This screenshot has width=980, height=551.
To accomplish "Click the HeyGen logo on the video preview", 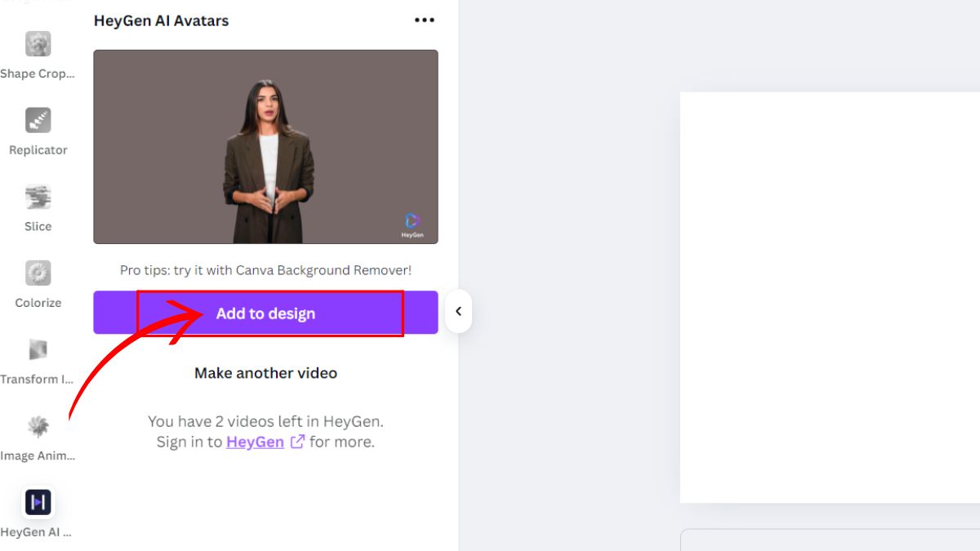I will (x=411, y=222).
